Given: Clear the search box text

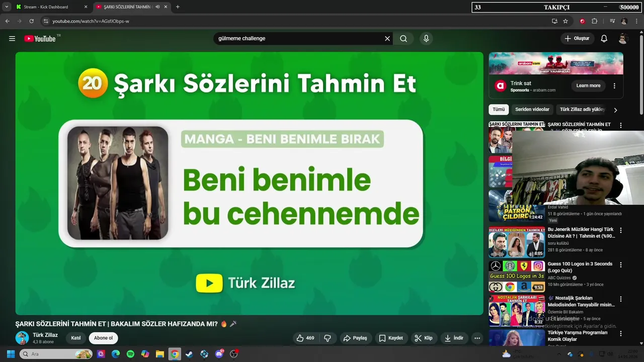Looking at the screenshot, I should [x=387, y=39].
